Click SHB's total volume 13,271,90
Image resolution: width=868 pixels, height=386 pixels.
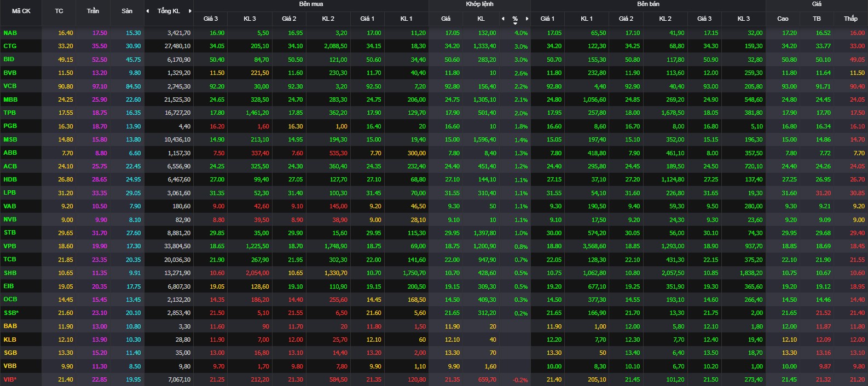pyautogui.click(x=177, y=273)
